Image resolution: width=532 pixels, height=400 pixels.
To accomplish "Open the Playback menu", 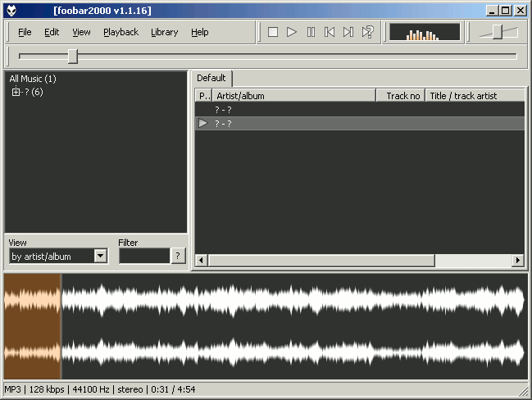I will point(120,32).
